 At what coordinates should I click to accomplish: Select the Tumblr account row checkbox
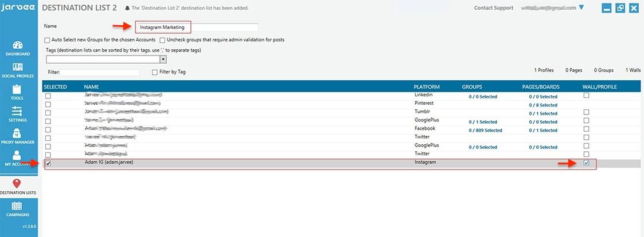(x=48, y=113)
